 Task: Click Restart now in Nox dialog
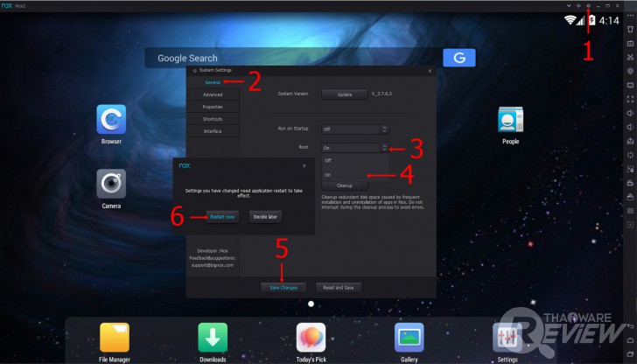click(222, 217)
